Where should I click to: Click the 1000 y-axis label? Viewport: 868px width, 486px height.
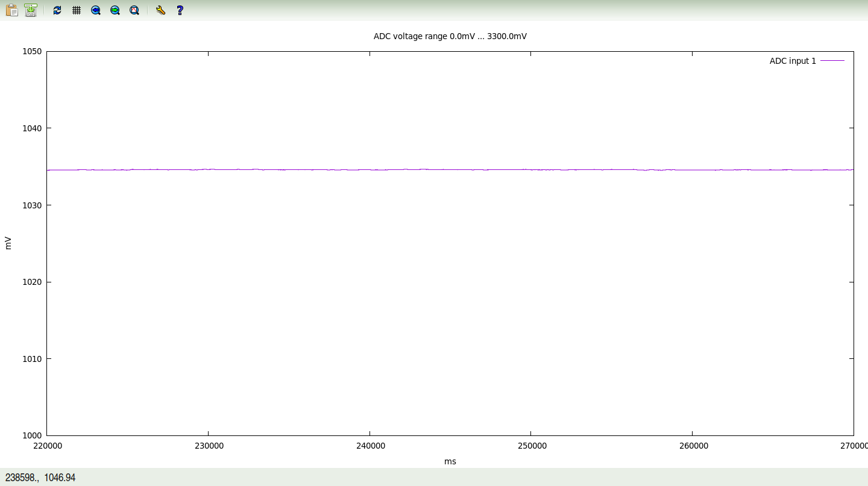click(32, 435)
